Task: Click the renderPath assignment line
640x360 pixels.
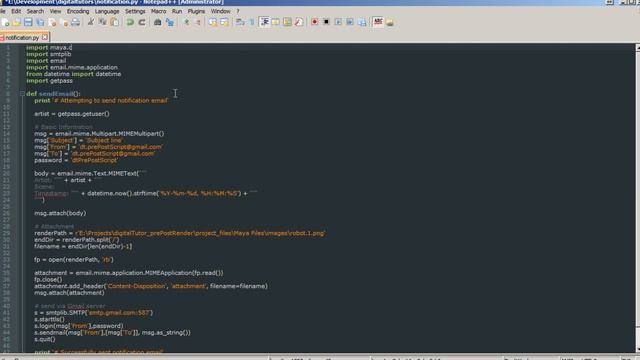Action: 180,233
